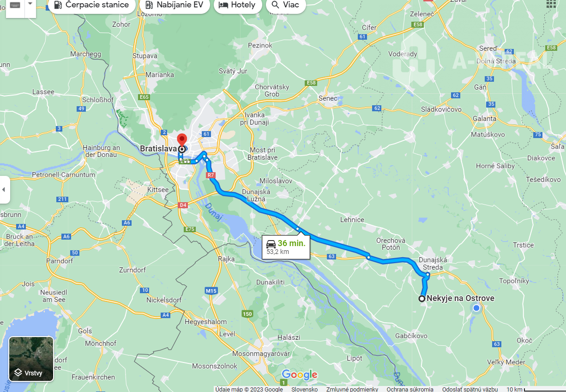Click the red Bratislava destination pin
Viewport: 566px width, 392px height.
coord(182,140)
